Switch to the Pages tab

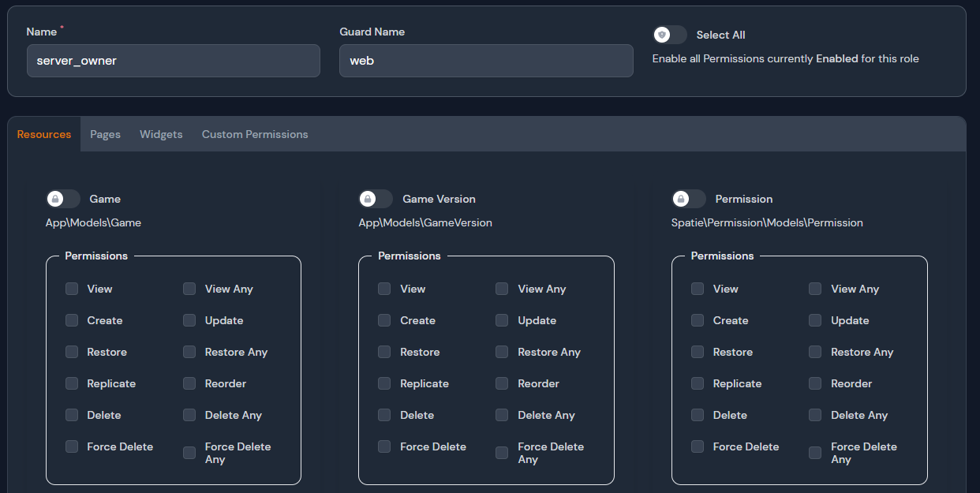point(105,134)
